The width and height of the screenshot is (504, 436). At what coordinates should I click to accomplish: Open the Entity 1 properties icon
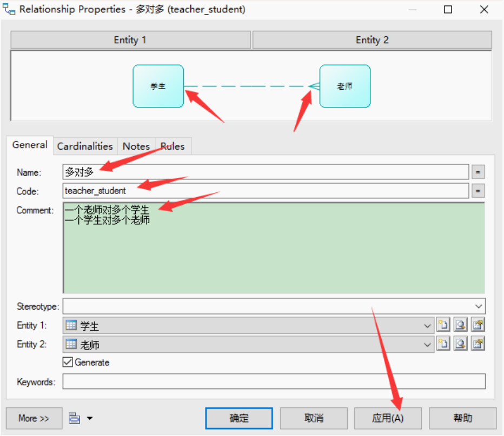tap(478, 325)
